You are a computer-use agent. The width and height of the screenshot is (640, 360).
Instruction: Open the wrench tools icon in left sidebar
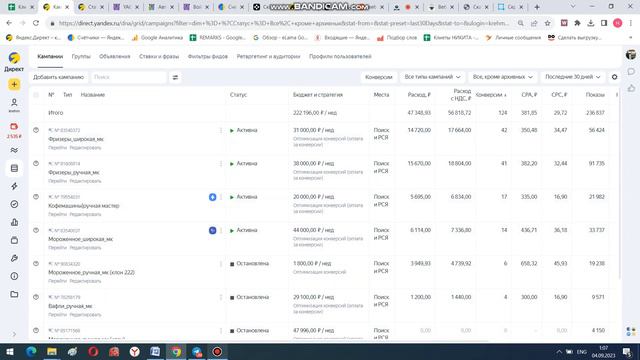pyautogui.click(x=14, y=258)
